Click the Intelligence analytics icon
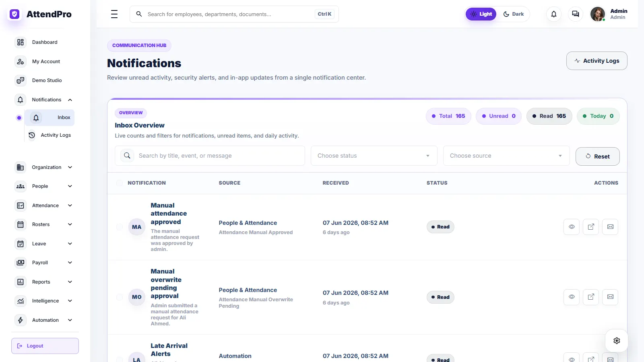Image resolution: width=644 pixels, height=362 pixels. pos(21,301)
